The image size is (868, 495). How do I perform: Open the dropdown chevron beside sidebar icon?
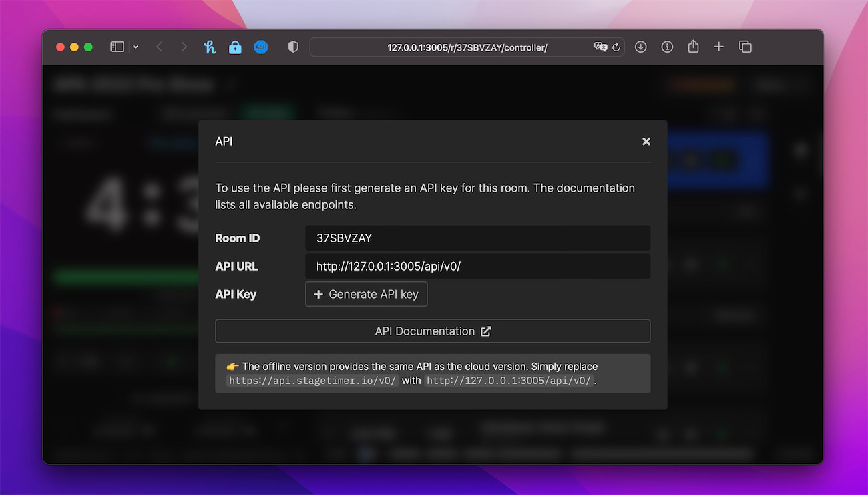[136, 47]
